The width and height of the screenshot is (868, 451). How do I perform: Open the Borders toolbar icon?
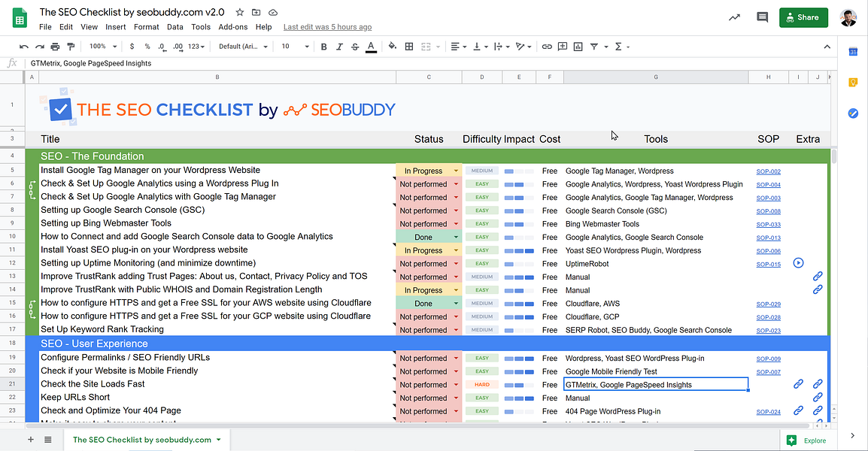coord(409,46)
